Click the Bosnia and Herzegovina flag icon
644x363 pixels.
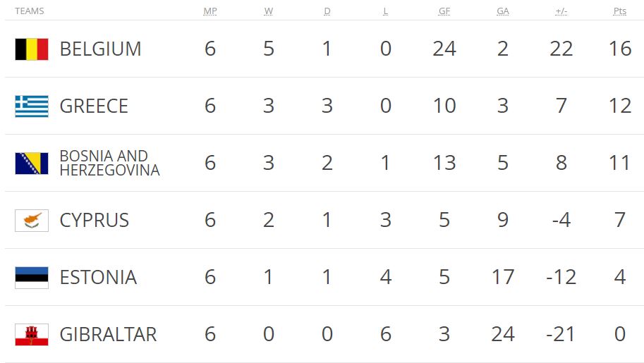click(x=32, y=164)
